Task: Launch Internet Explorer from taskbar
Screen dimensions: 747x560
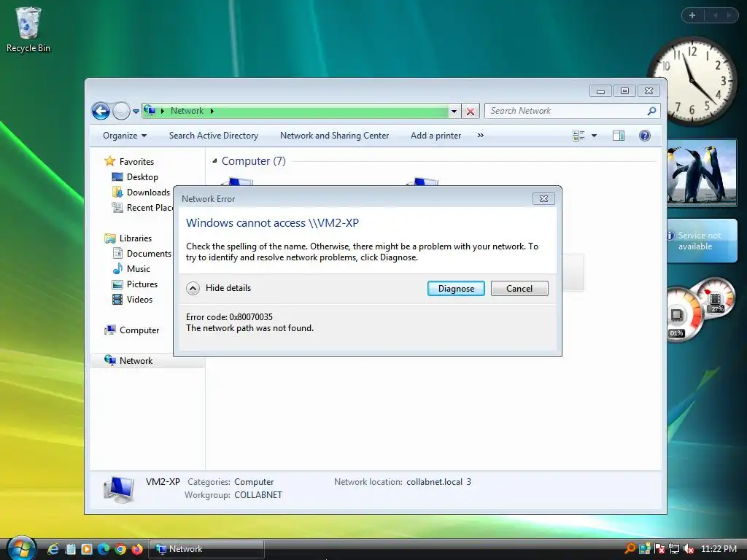Action: click(53, 549)
